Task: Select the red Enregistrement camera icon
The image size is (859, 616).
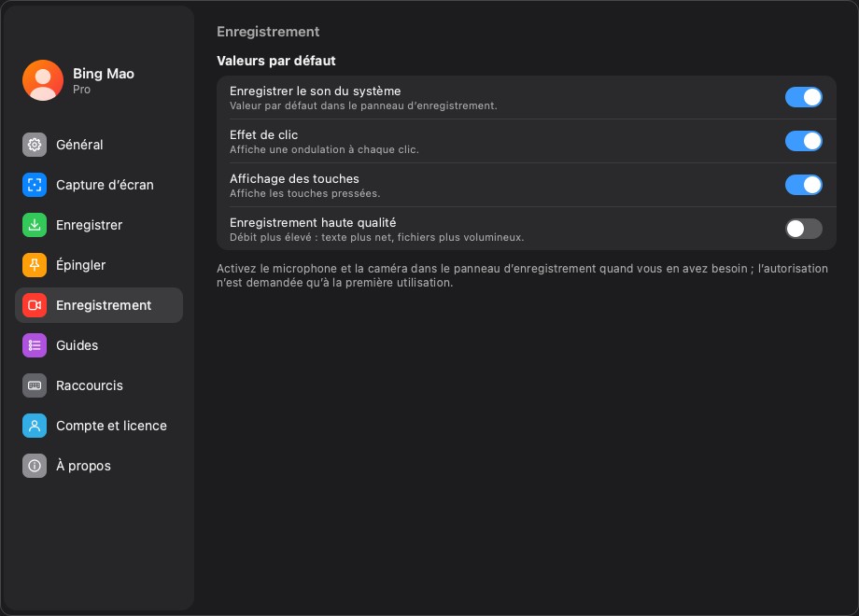Action: [x=35, y=305]
